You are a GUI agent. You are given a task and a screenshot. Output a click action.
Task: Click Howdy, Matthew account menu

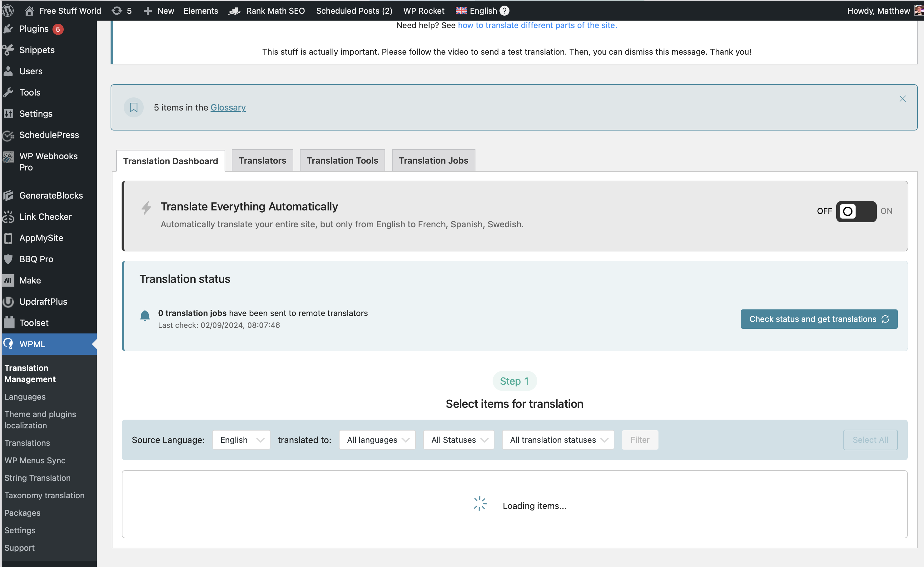(x=878, y=11)
